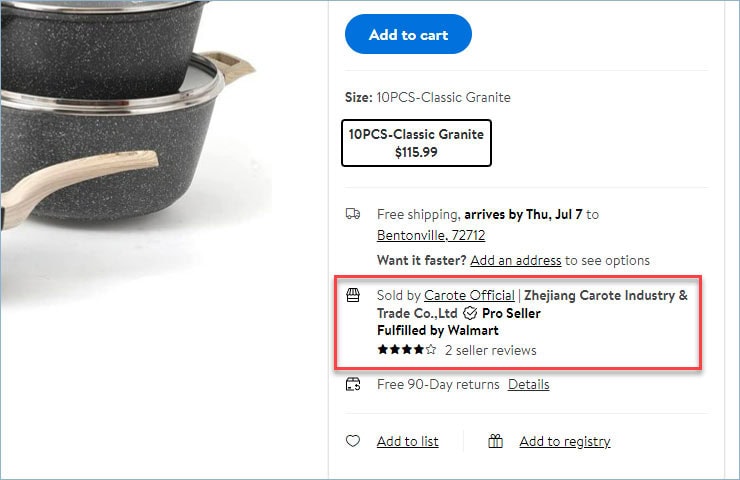Select the 10PCS-Classic Granite size option

pos(416,143)
